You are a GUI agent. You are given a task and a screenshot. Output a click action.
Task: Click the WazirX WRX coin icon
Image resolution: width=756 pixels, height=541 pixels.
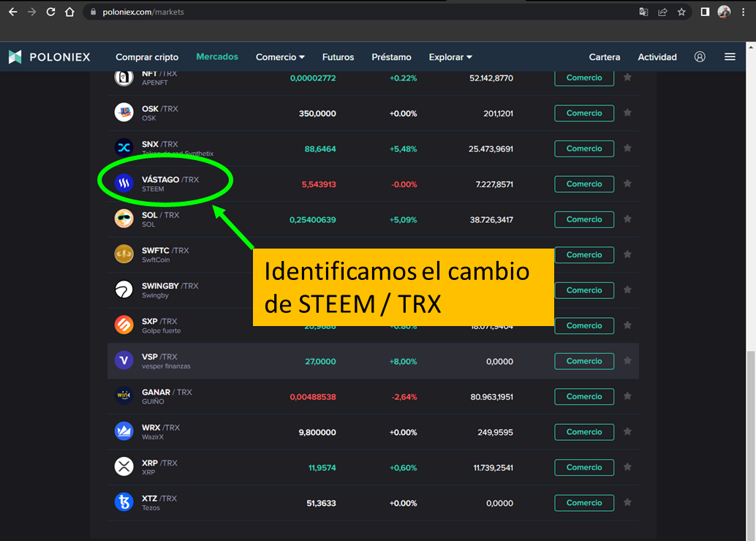pos(124,431)
